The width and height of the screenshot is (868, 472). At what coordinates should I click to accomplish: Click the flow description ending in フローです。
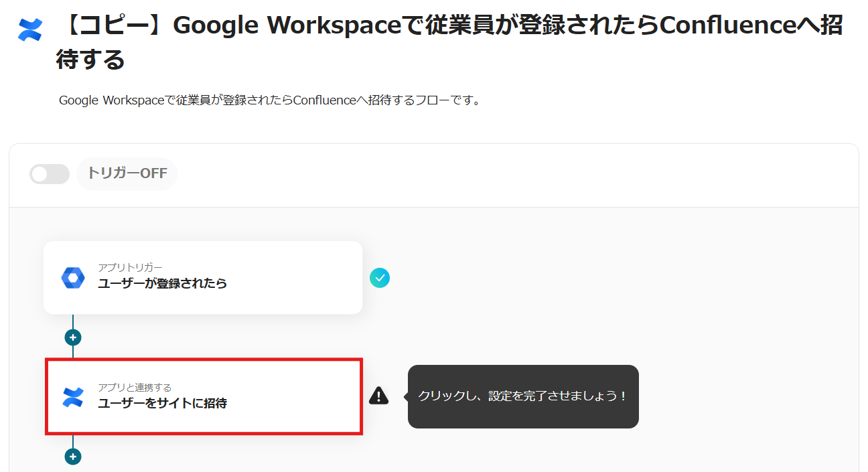270,101
